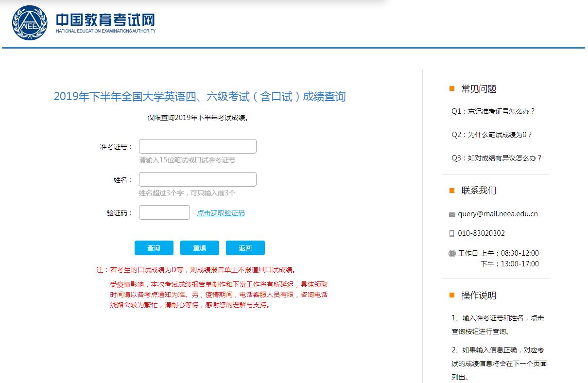Screen dimensions: 588x383
Task: Click the orange square next to 常见问题
Action: pyautogui.click(x=452, y=88)
